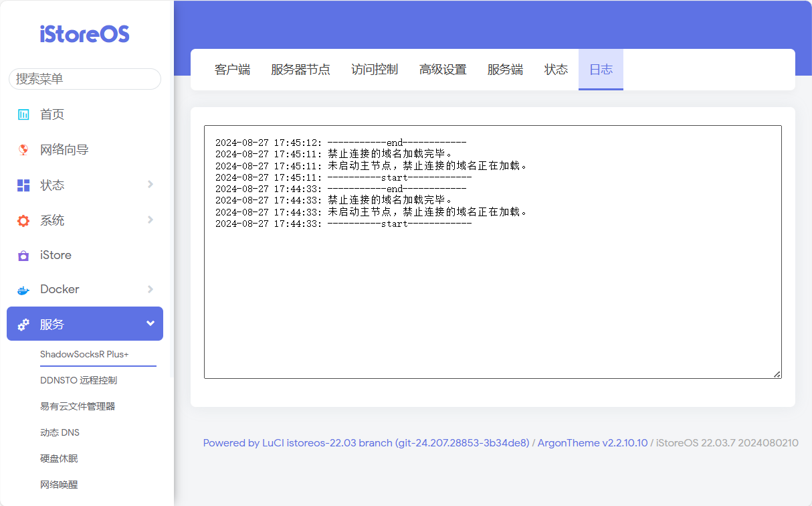Switch to the 客户端 tab
This screenshot has height=506, width=812.
pos(232,70)
